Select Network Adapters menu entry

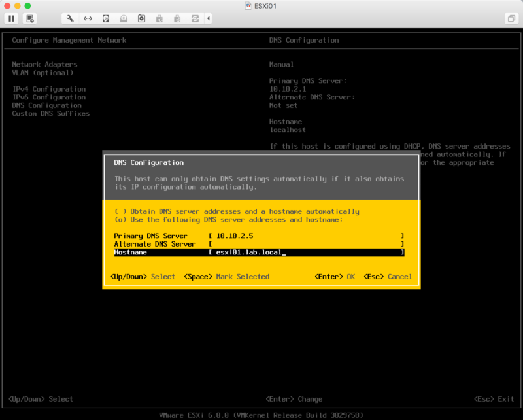pos(44,65)
